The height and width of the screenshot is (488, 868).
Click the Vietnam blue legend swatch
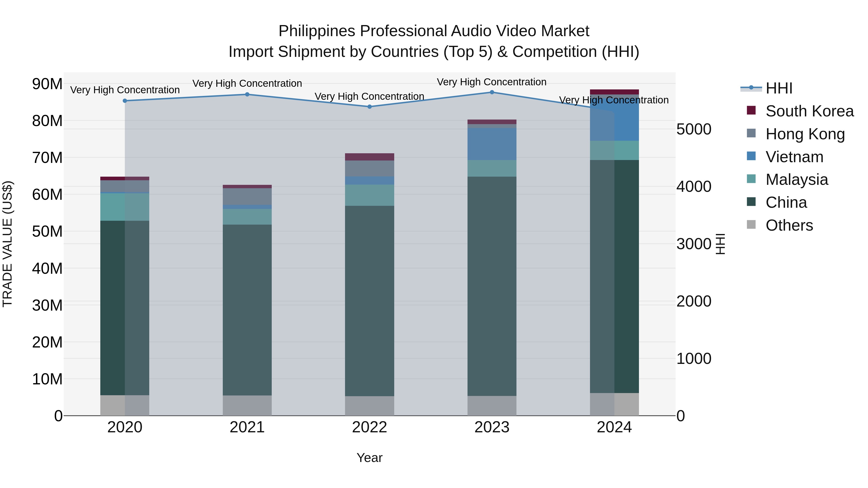click(751, 156)
